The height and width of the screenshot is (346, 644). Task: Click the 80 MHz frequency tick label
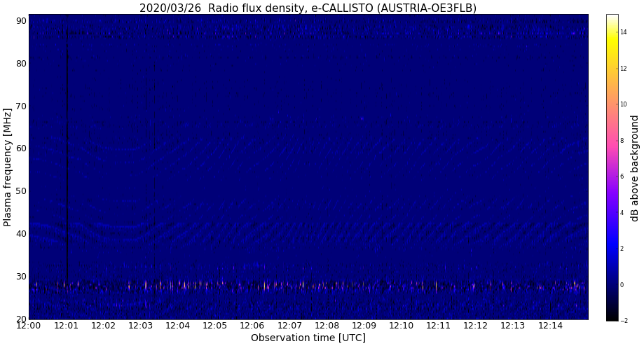(21, 64)
